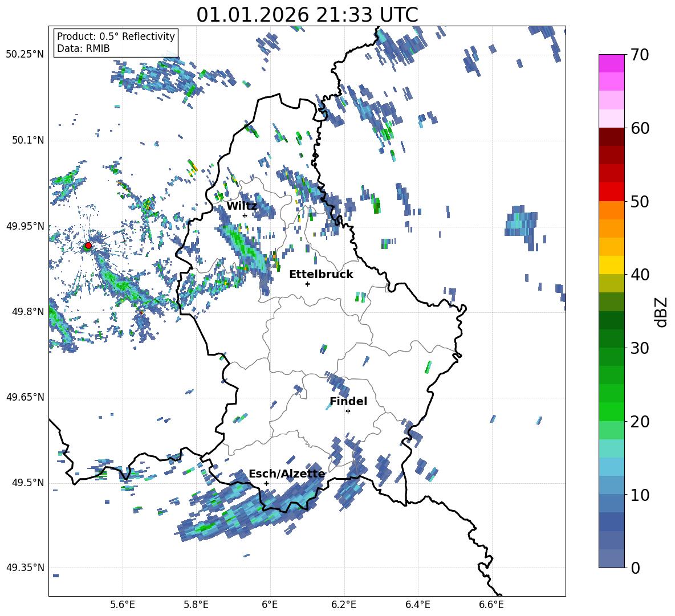This screenshot has width=675, height=616.
Task: Click the Wiltz city label
Action: pos(242,206)
